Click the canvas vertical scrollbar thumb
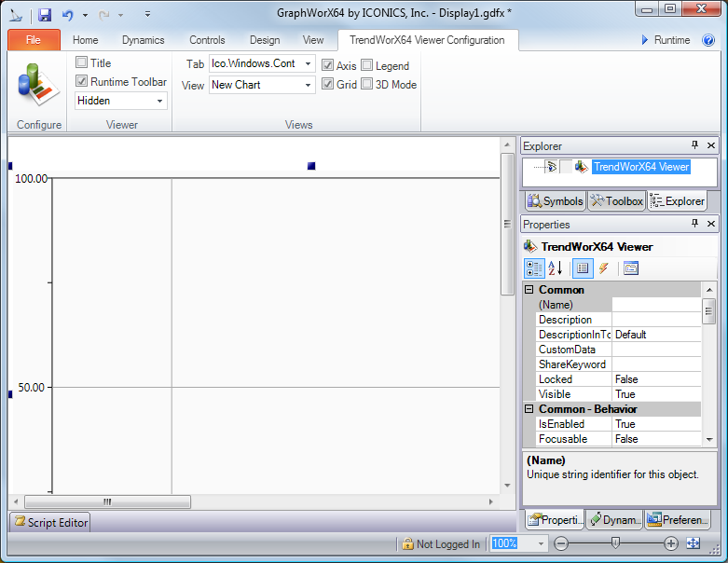The height and width of the screenshot is (563, 728). click(x=507, y=225)
